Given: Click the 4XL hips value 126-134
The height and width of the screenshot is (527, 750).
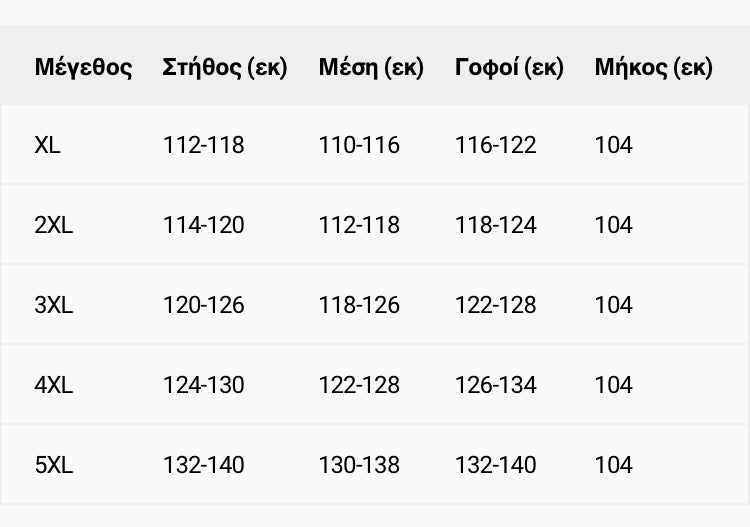Looking at the screenshot, I should pyautogui.click(x=496, y=384).
